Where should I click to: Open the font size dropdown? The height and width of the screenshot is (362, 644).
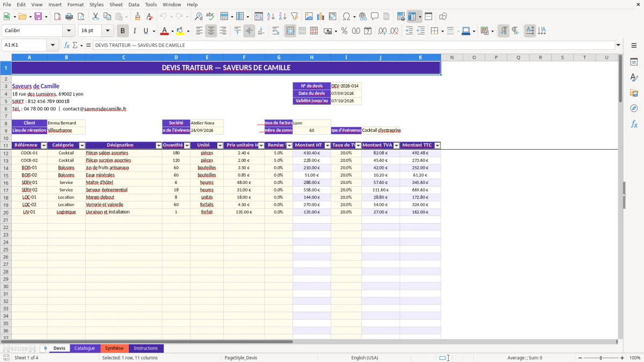tap(107, 31)
